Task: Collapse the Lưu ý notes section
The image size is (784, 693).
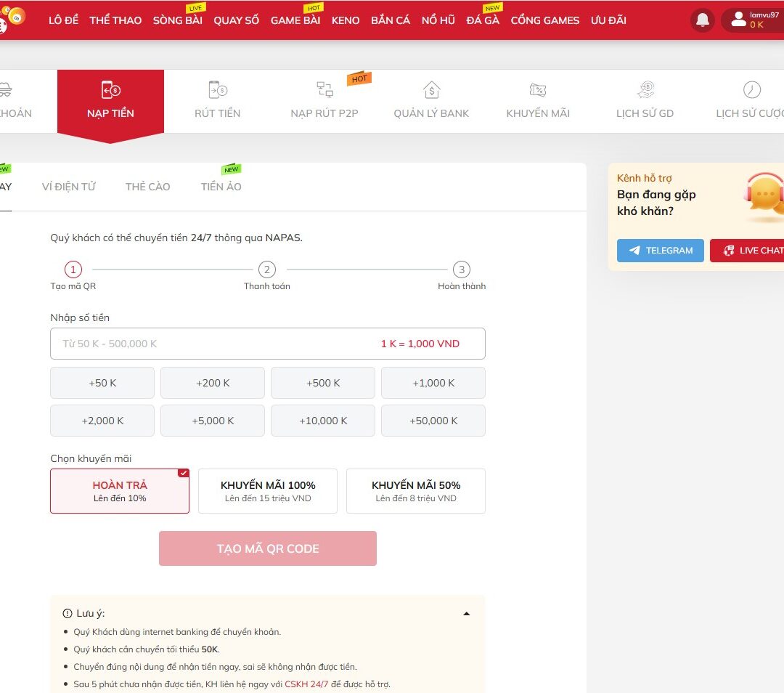Action: click(x=467, y=612)
